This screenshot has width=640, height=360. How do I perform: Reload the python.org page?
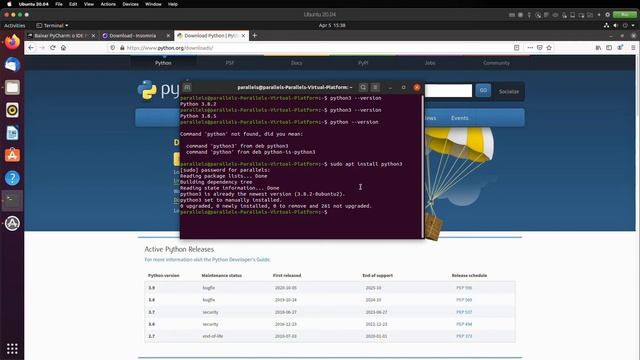coord(53,48)
